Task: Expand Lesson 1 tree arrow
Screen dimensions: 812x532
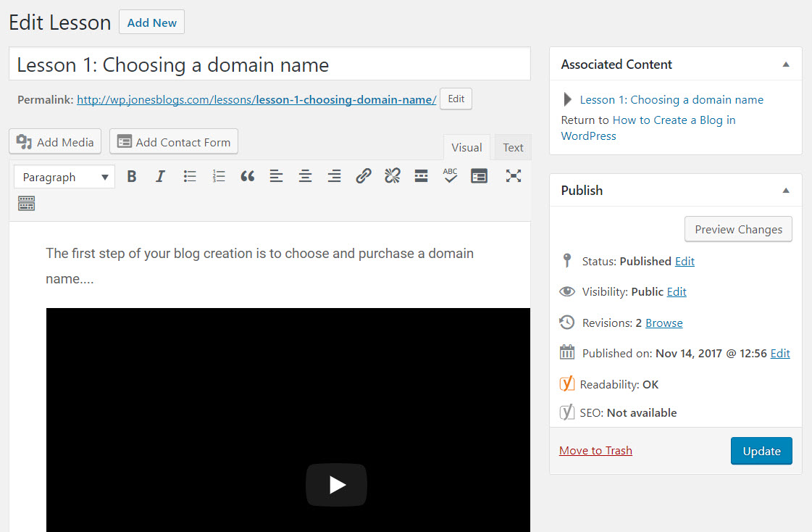Action: [567, 99]
